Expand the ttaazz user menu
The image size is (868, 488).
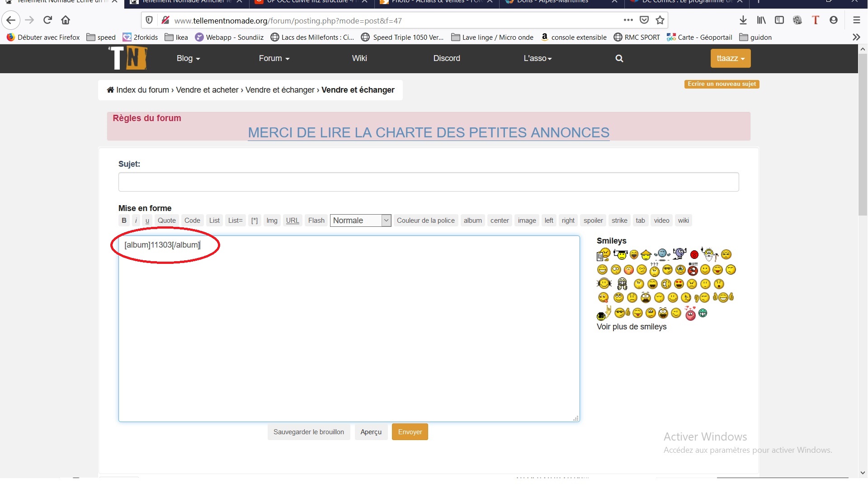coord(730,58)
